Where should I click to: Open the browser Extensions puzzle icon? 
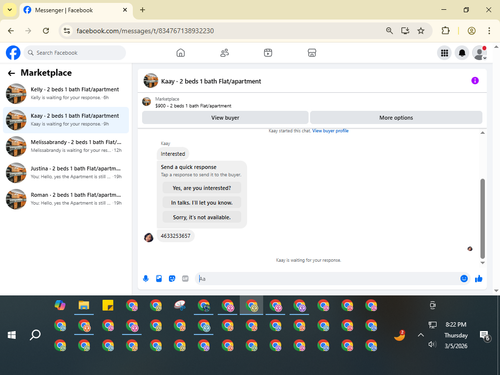click(445, 31)
